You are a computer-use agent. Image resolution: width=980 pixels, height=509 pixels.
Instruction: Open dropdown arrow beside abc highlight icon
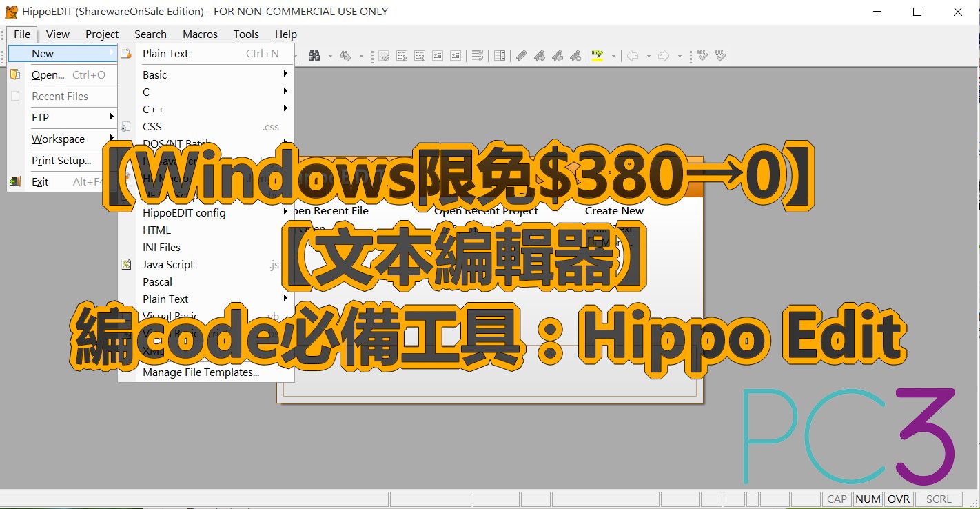click(613, 56)
